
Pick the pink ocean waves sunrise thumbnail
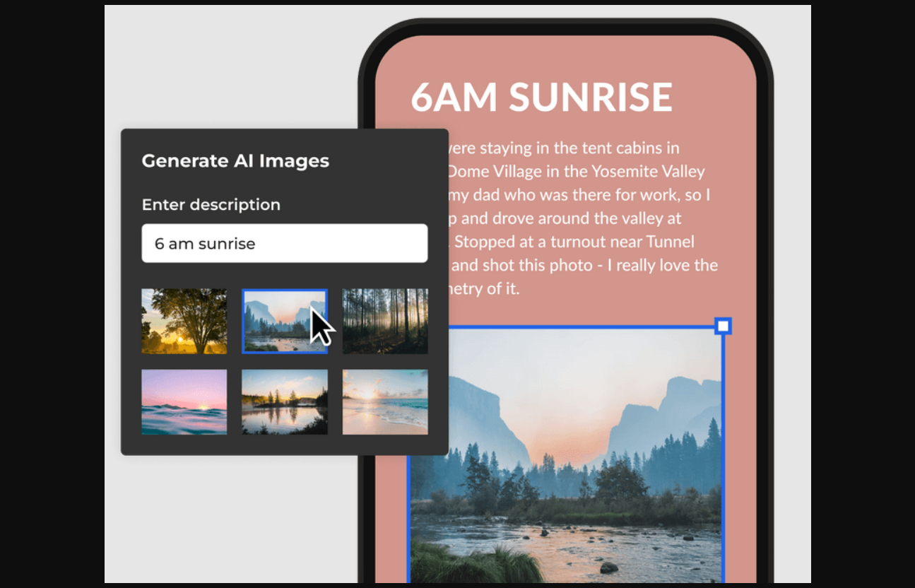(184, 401)
